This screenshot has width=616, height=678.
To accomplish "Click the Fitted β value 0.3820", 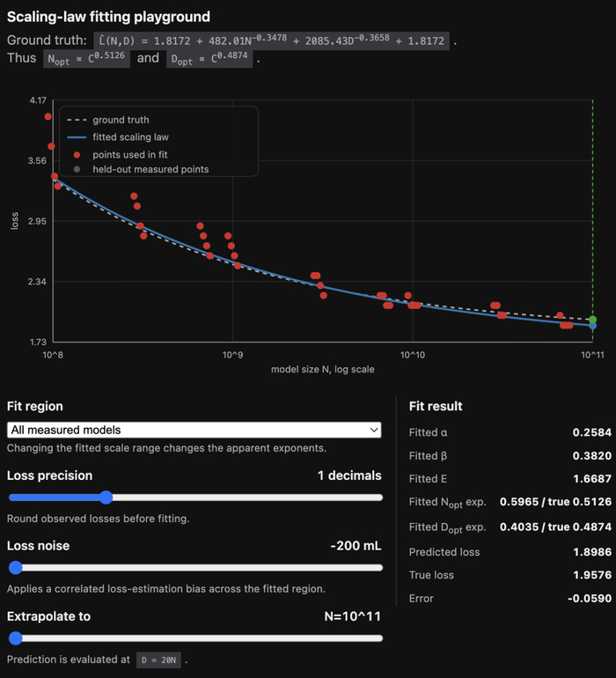I will pos(591,456).
